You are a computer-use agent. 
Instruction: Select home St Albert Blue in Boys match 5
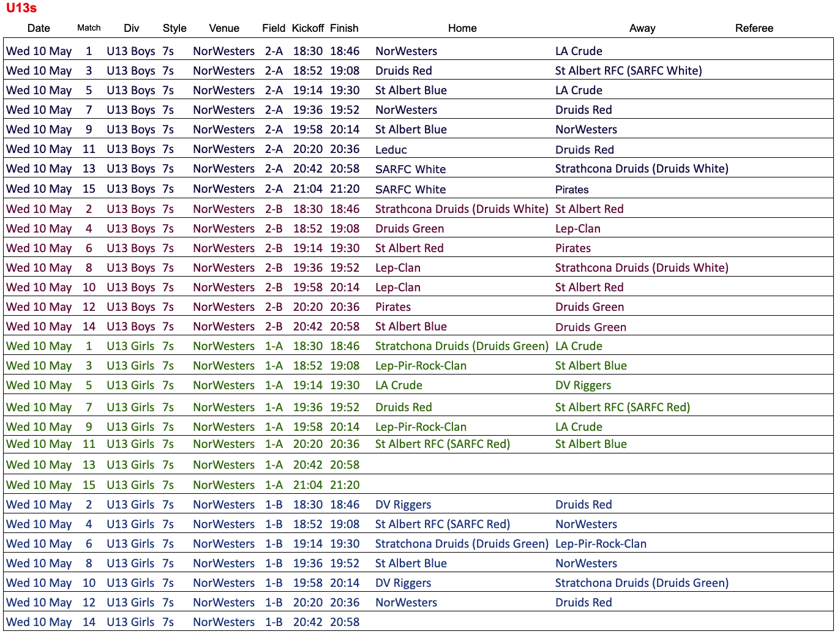coord(411,91)
